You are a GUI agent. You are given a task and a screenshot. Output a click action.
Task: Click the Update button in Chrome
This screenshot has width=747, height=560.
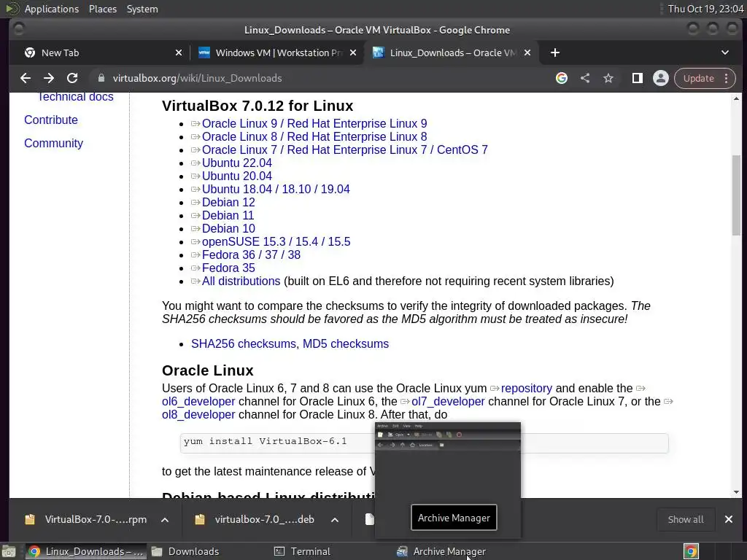(698, 78)
